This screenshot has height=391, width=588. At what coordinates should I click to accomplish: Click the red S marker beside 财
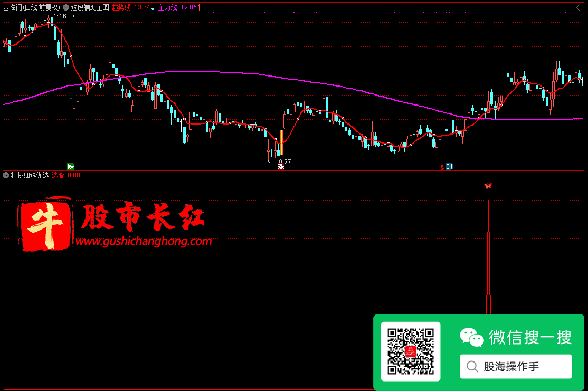(x=442, y=167)
